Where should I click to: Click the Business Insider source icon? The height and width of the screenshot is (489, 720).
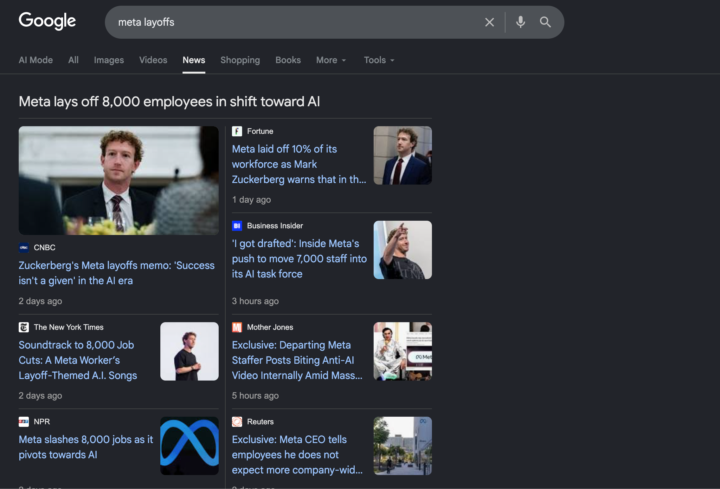point(237,226)
